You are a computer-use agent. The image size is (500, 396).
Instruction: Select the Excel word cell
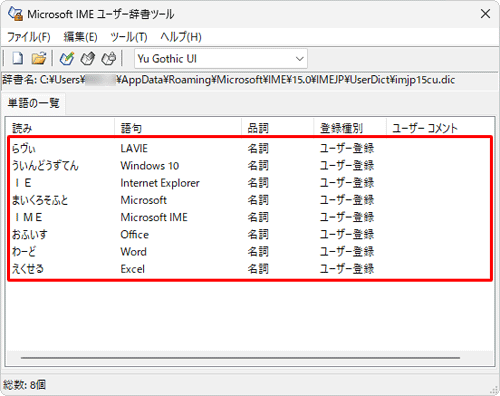[x=133, y=269]
